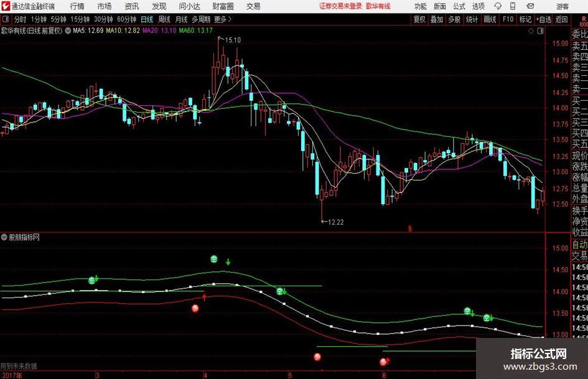Switch to 月线 monthly period

point(181,19)
